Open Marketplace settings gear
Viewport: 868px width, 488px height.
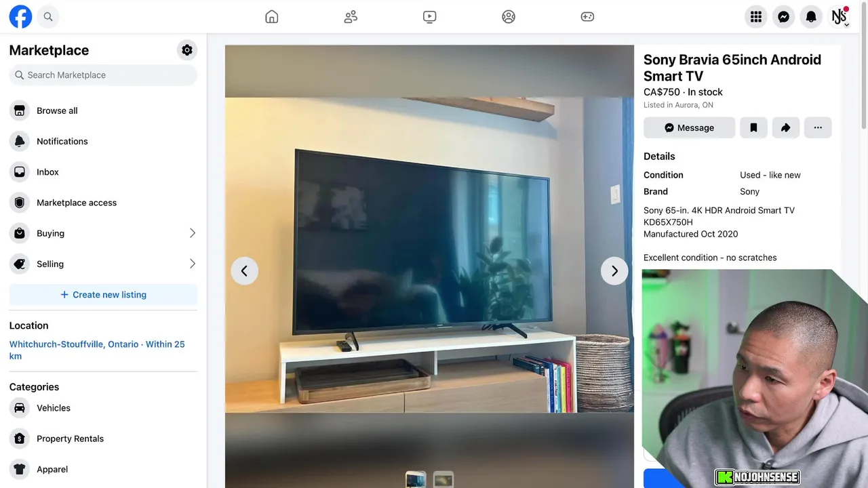[x=187, y=50]
